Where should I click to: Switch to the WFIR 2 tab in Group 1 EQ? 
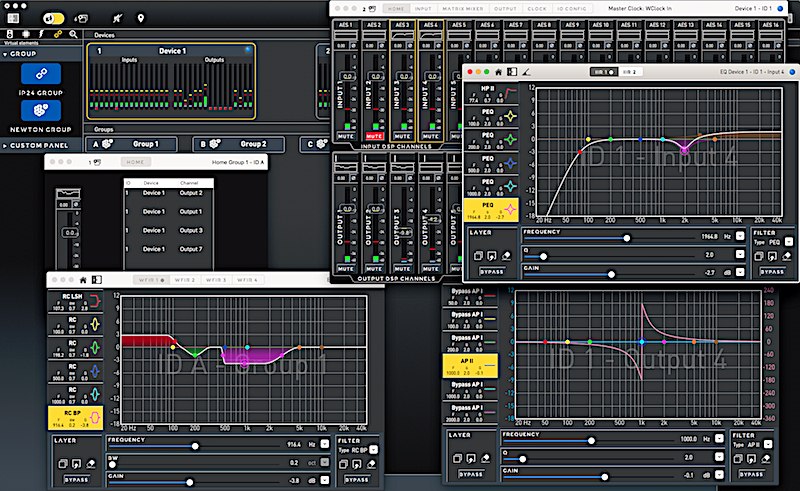[185, 280]
